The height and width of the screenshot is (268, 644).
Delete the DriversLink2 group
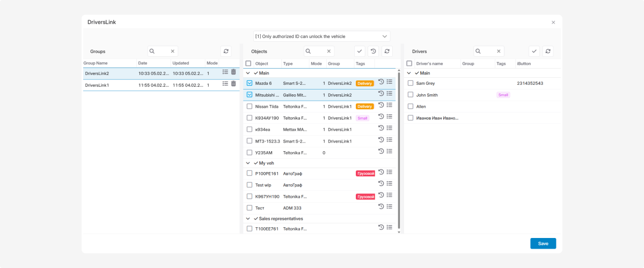(233, 72)
